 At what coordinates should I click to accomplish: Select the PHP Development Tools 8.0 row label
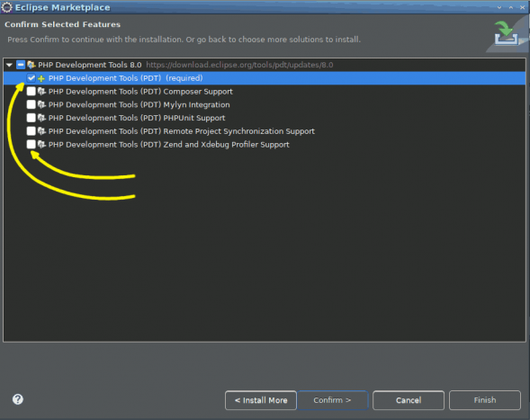coord(90,65)
